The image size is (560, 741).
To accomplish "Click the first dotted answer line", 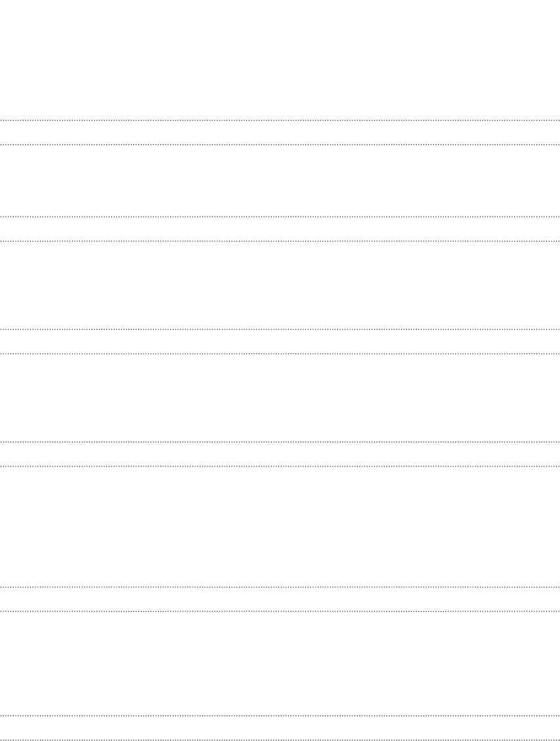I will pyautogui.click(x=280, y=121).
